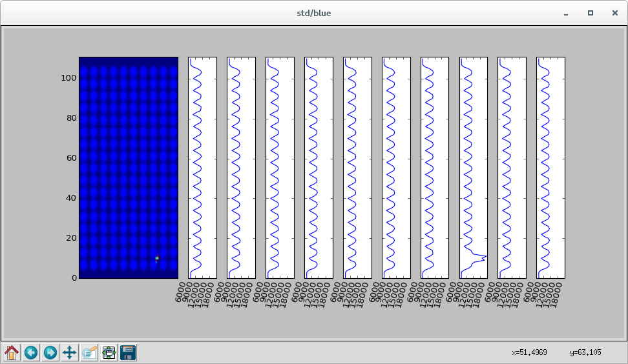Click the first line profile subplot
The image size is (628, 364).
[202, 168]
